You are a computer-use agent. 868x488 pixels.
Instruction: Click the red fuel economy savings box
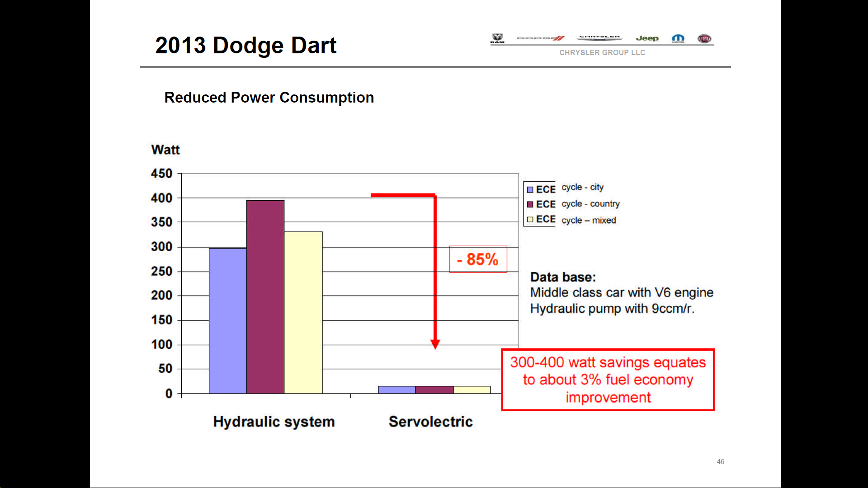(x=608, y=380)
